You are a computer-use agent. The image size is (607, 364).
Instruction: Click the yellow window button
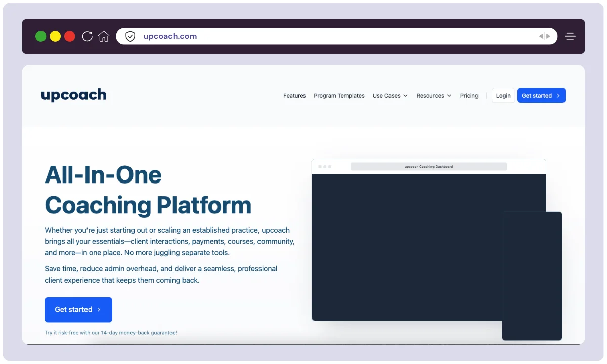pos(55,36)
